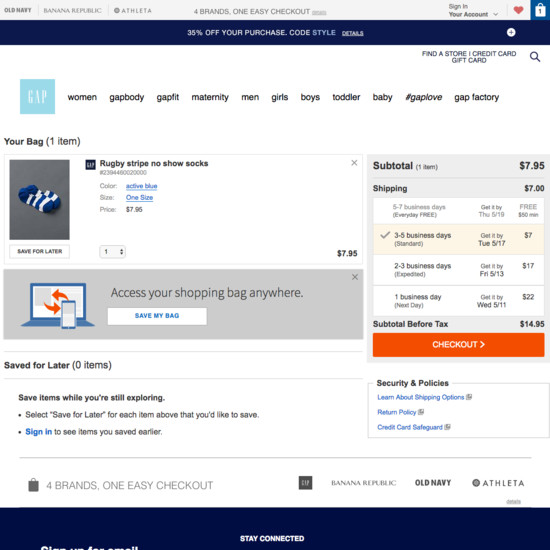Open the toddler menu

click(346, 97)
